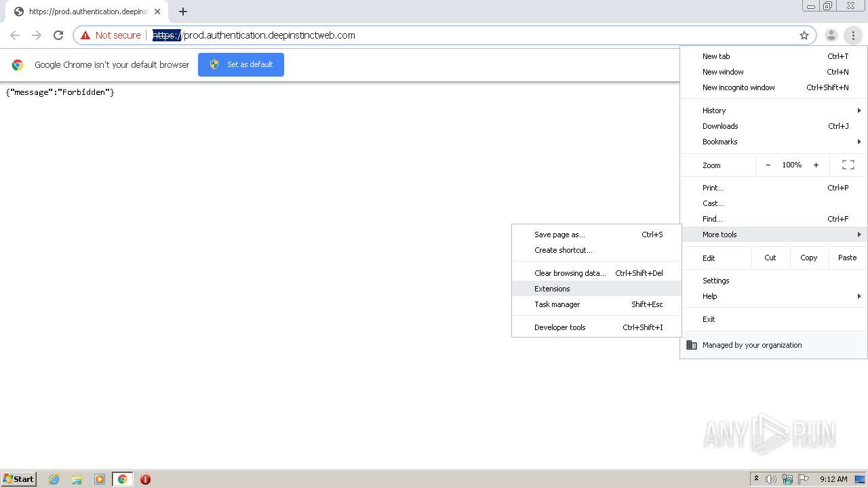Reload the page with the refresh icon

tap(58, 35)
